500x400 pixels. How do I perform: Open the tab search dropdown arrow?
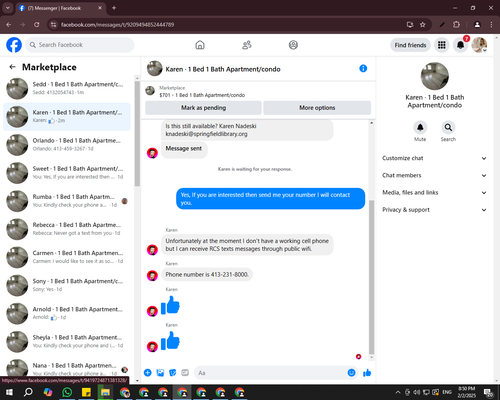(8, 8)
